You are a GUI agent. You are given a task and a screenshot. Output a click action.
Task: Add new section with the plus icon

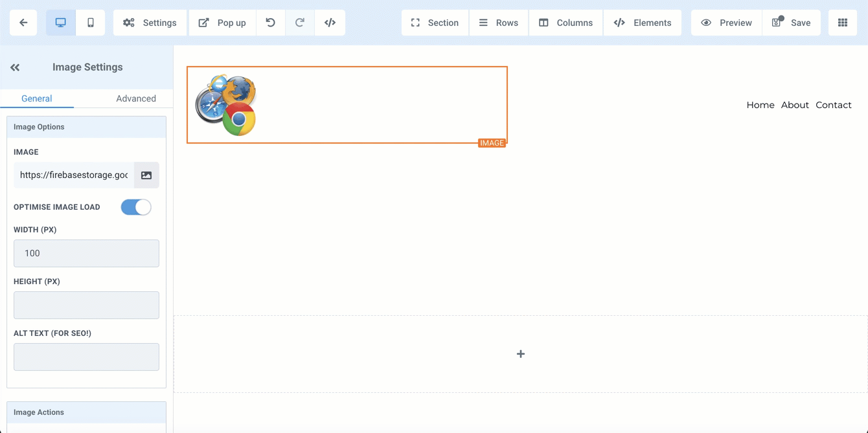click(x=521, y=354)
